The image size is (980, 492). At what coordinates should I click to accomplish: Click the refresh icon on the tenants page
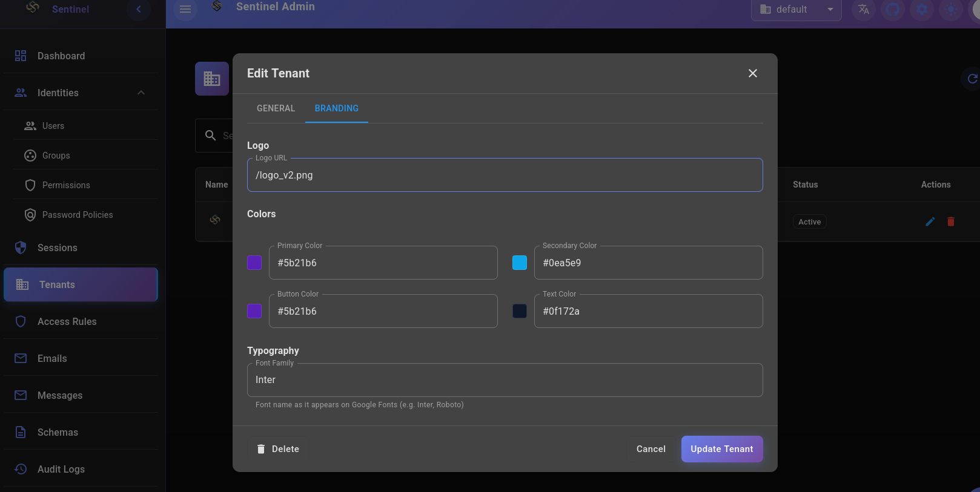972,79
